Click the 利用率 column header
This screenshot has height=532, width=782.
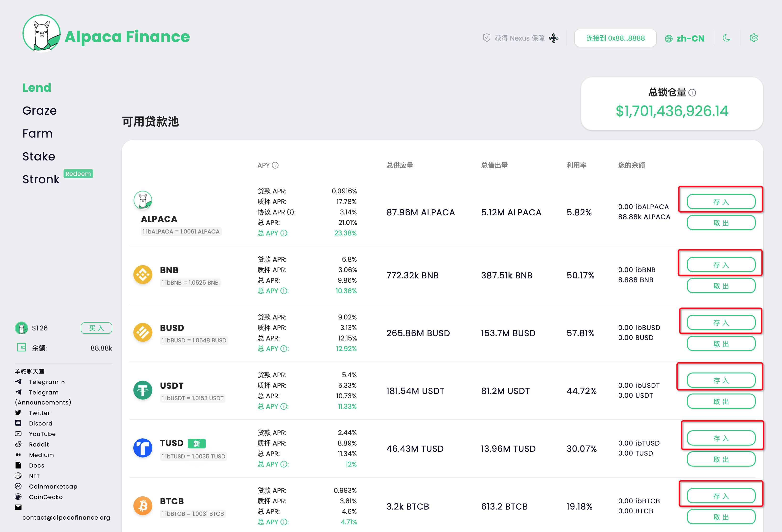pyautogui.click(x=576, y=165)
